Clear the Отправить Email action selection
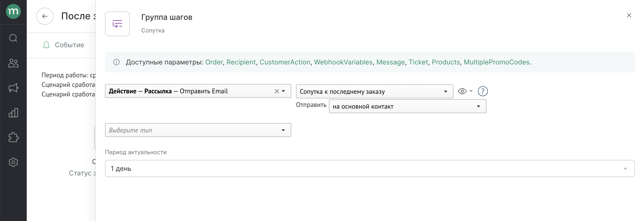The width and height of the screenshot is (644, 221). pyautogui.click(x=276, y=91)
